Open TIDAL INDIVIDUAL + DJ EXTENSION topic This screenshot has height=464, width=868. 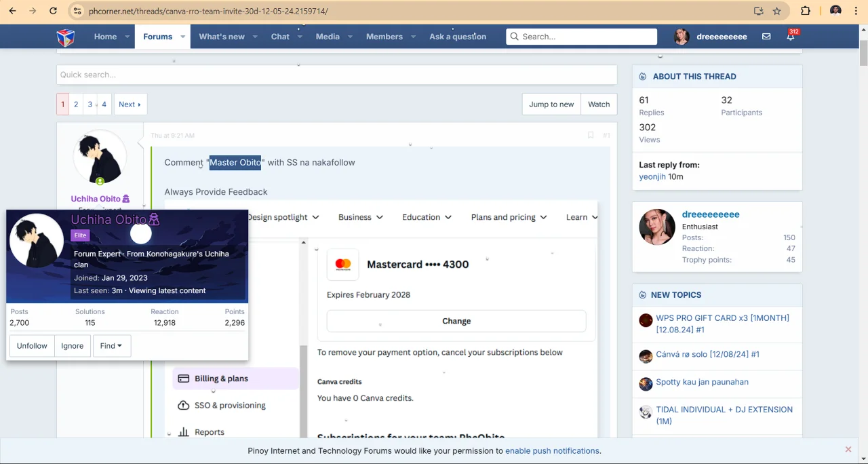pos(724,415)
